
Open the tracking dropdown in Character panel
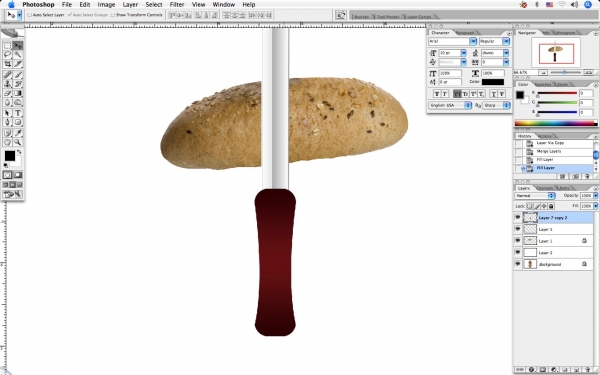tap(506, 62)
